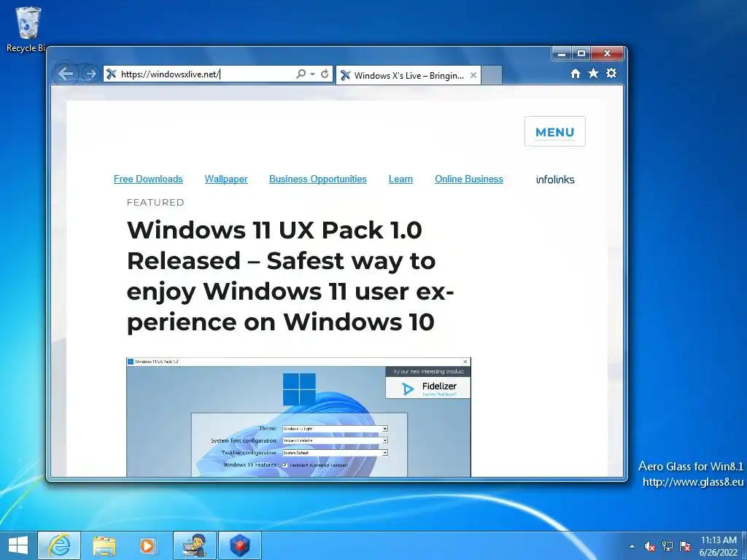Open the Tools gear icon
Viewport: 747px width, 560px height.
click(611, 73)
